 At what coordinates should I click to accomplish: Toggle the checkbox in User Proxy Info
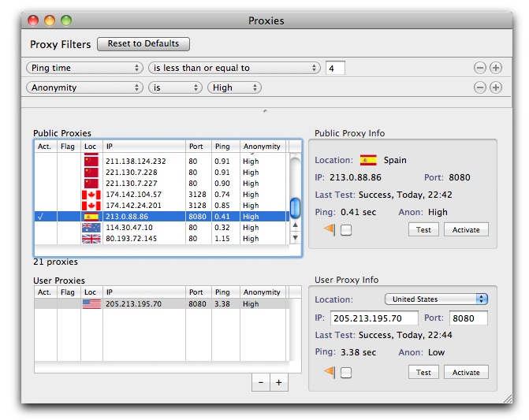pyautogui.click(x=346, y=373)
